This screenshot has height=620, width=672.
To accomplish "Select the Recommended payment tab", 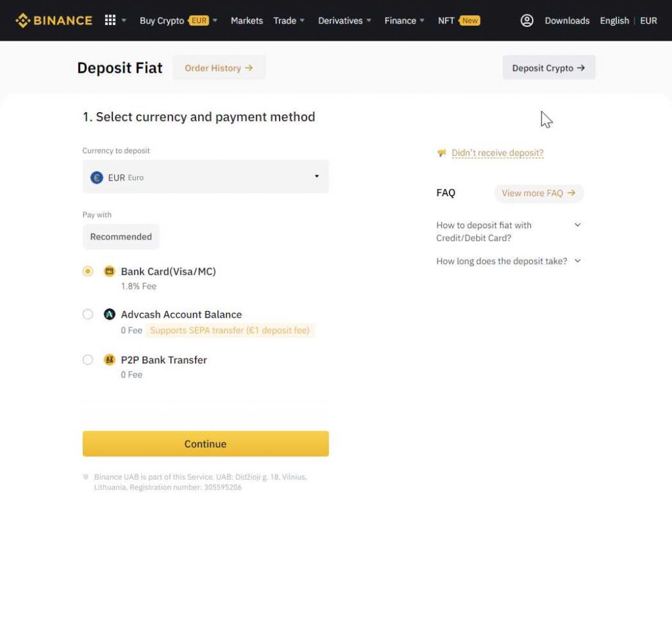I will (121, 236).
